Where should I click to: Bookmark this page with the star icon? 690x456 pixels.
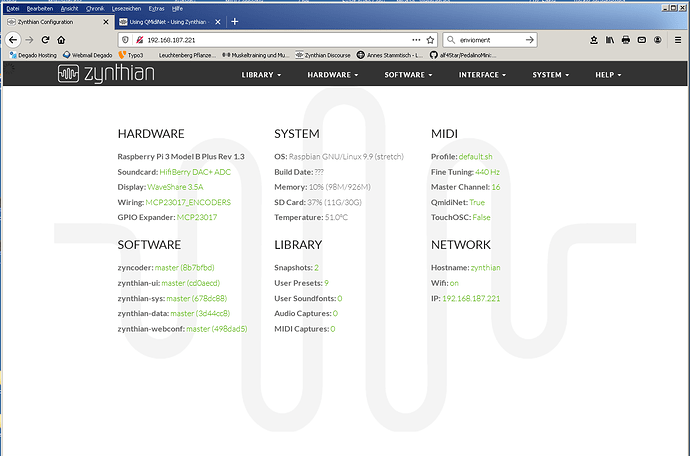tap(430, 40)
